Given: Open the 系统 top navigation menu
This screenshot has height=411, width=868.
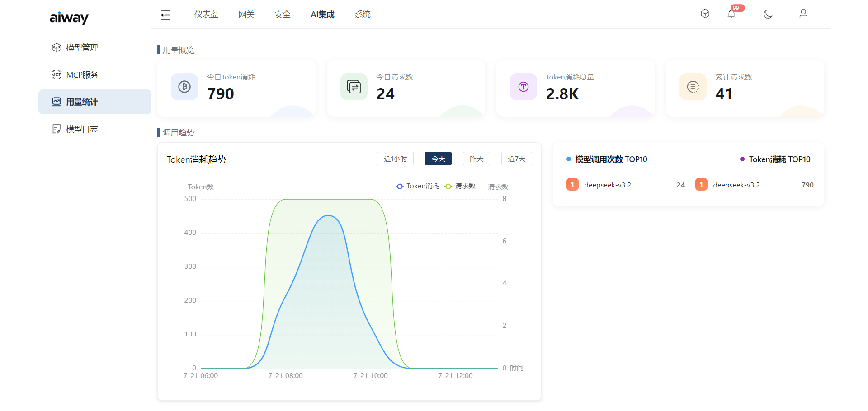Looking at the screenshot, I should click(x=363, y=14).
